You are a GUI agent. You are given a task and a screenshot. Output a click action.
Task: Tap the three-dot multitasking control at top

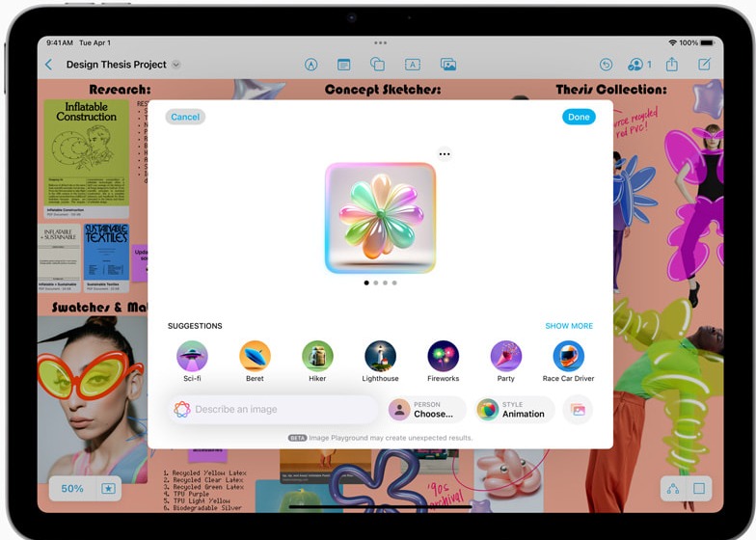[380, 42]
